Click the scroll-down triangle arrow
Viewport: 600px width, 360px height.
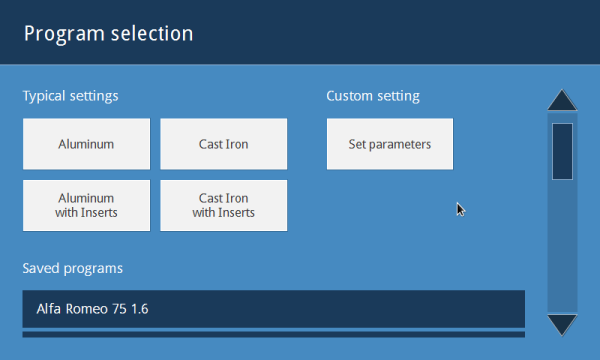pos(562,325)
